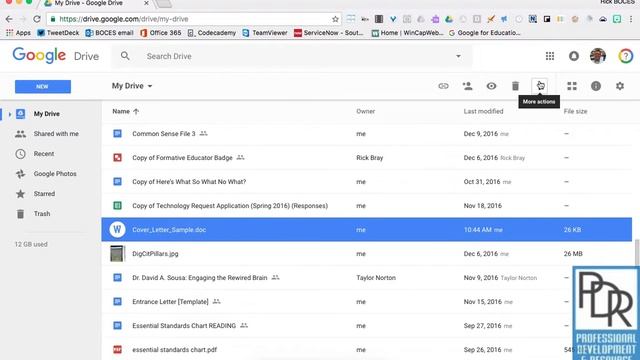Select Cover_Letter_Sample.doc file
This screenshot has width=640, height=360.
coord(367,230)
